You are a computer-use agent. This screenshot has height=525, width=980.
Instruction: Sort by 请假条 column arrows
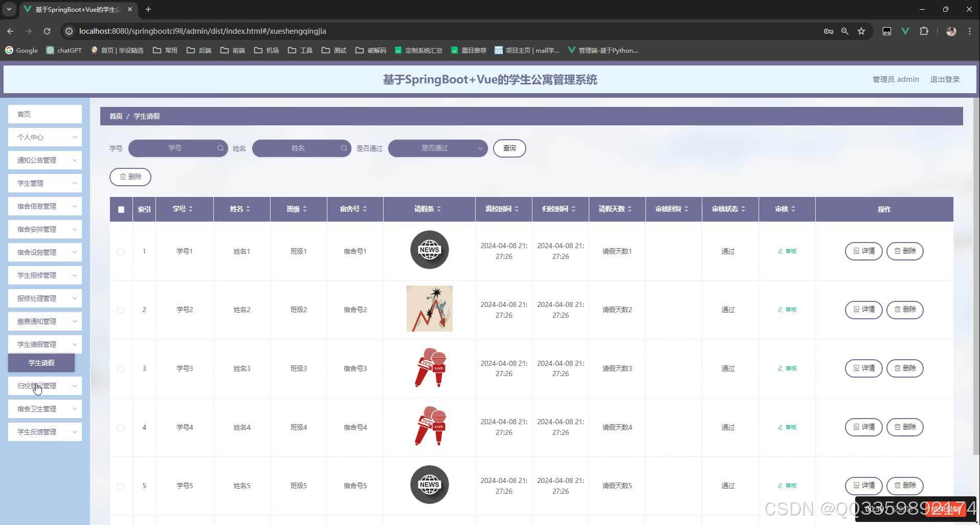pos(439,209)
